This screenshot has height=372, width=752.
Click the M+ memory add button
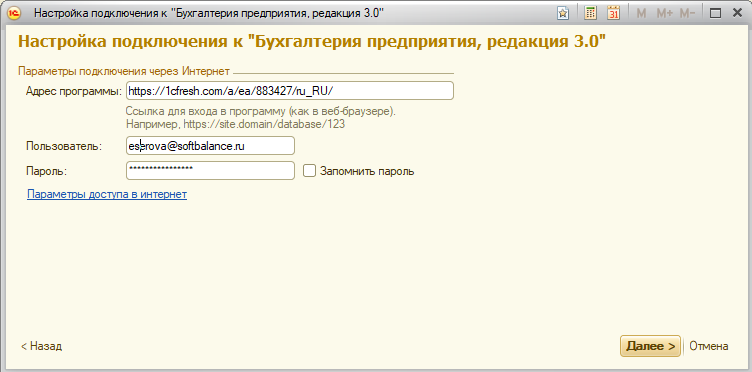pos(664,13)
